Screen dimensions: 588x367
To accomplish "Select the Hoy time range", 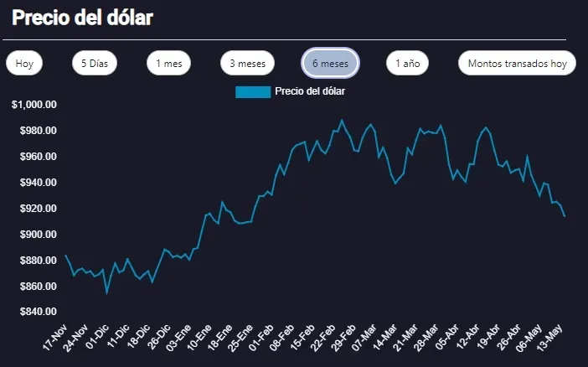I will point(23,64).
